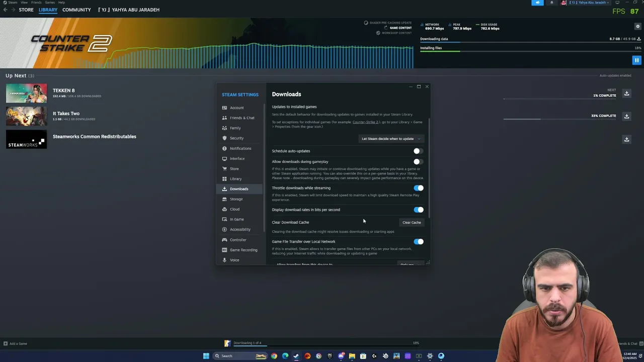Open Family settings section
The image size is (644, 362).
[x=239, y=128]
